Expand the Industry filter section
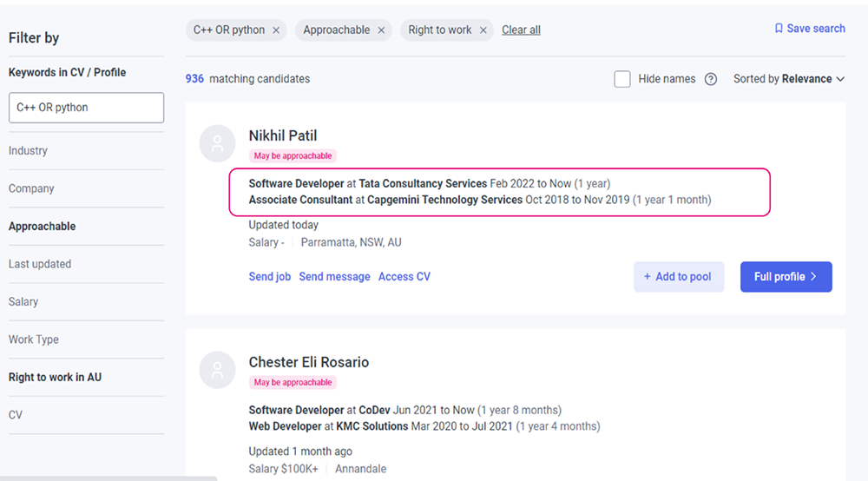Viewport: 868px width, 481px height. [29, 151]
